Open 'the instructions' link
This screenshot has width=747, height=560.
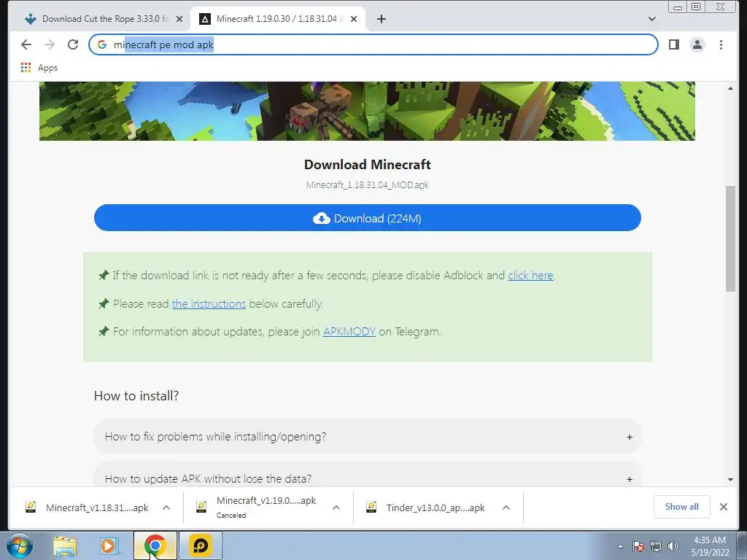(209, 304)
